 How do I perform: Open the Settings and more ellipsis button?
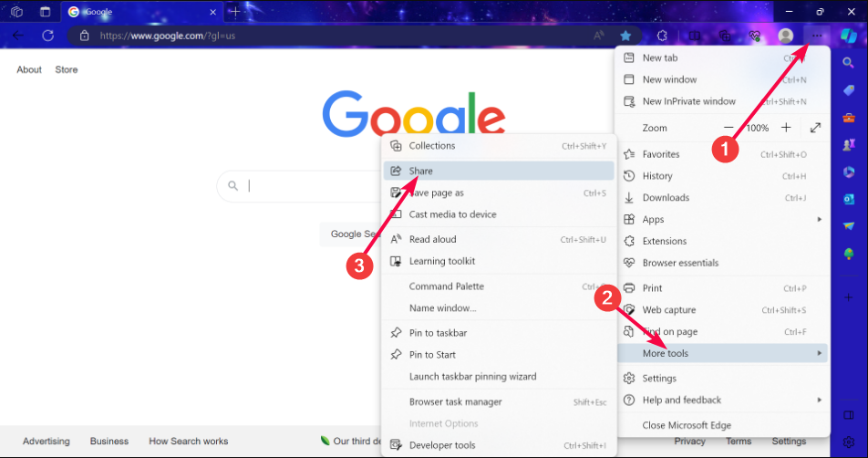tap(816, 36)
